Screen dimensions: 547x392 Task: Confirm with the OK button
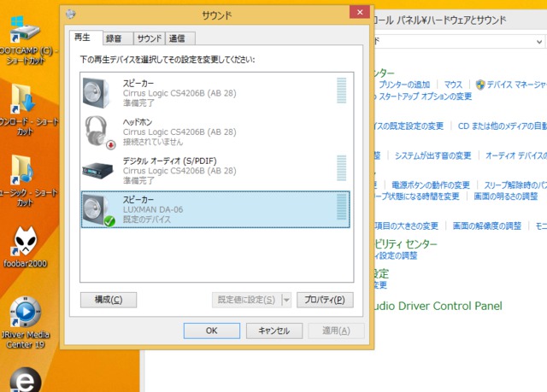click(x=212, y=331)
